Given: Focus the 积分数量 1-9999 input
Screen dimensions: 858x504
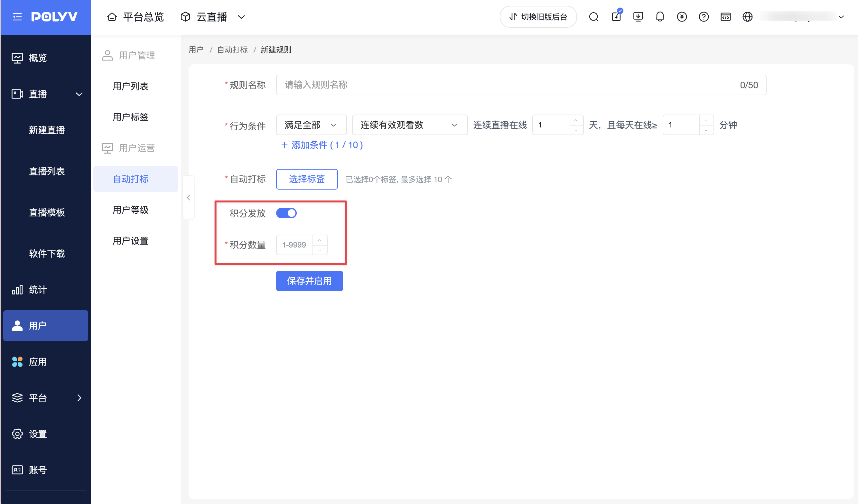Looking at the screenshot, I should point(294,245).
